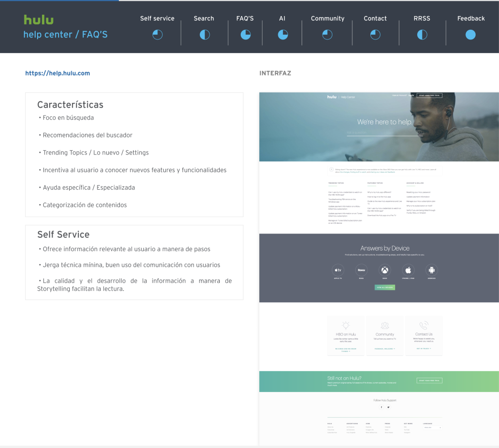
Task: Click the 'Características' heading
Action: [x=70, y=105]
